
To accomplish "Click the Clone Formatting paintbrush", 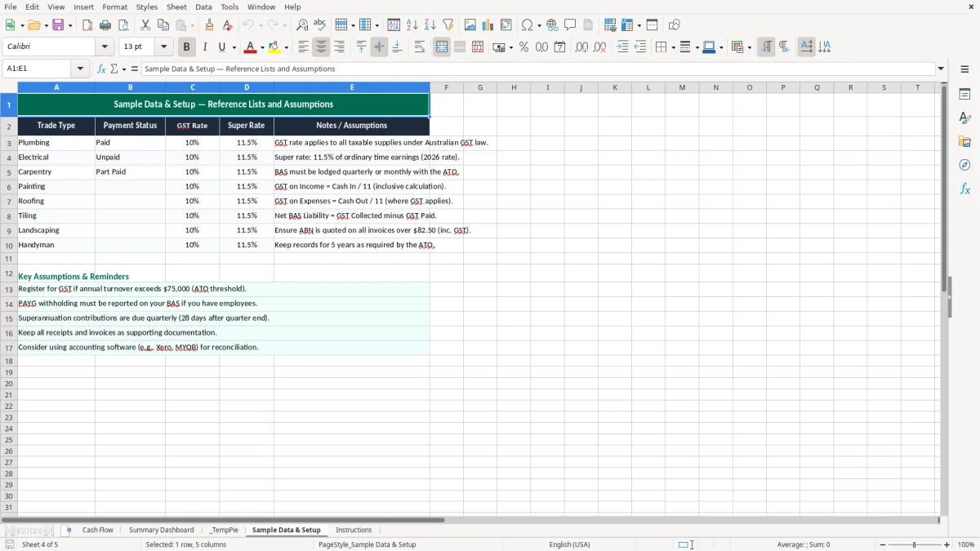I will (x=209, y=25).
